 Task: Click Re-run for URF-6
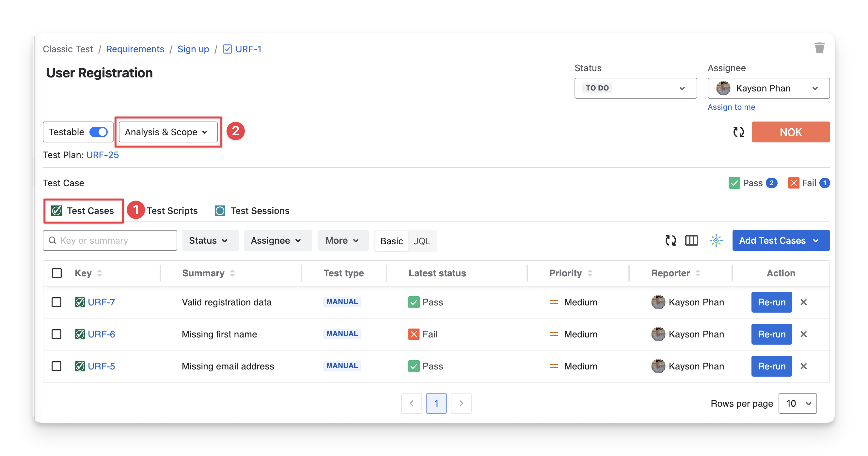(x=771, y=334)
